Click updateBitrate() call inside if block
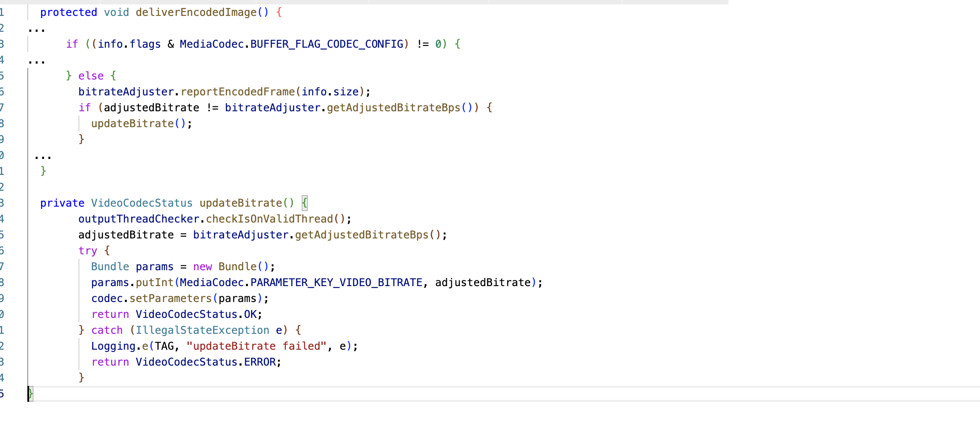980x438 pixels. (x=141, y=124)
